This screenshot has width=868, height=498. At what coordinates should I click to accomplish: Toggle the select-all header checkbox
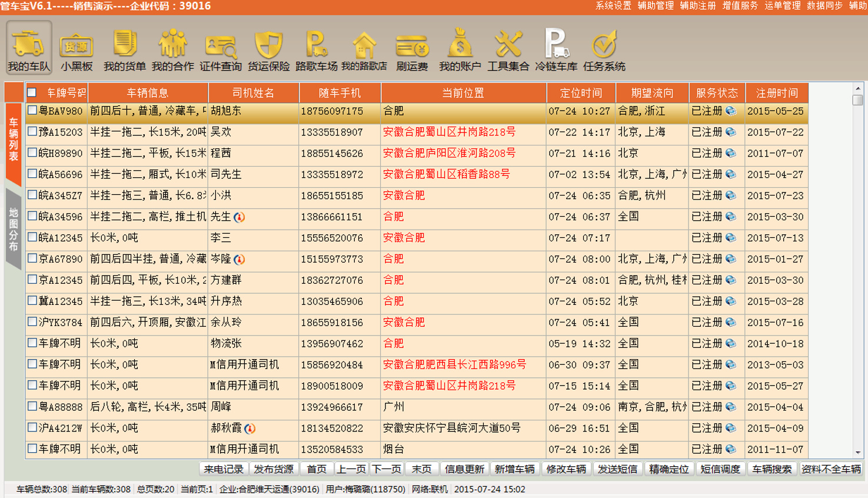[32, 92]
